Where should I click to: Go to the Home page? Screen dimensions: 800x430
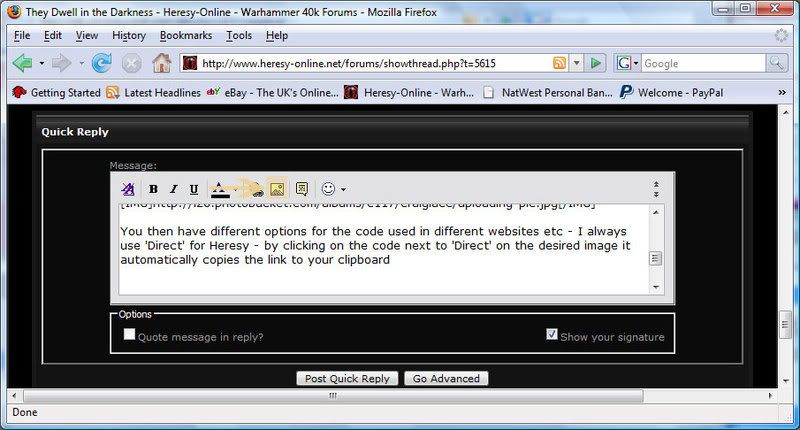click(x=161, y=63)
